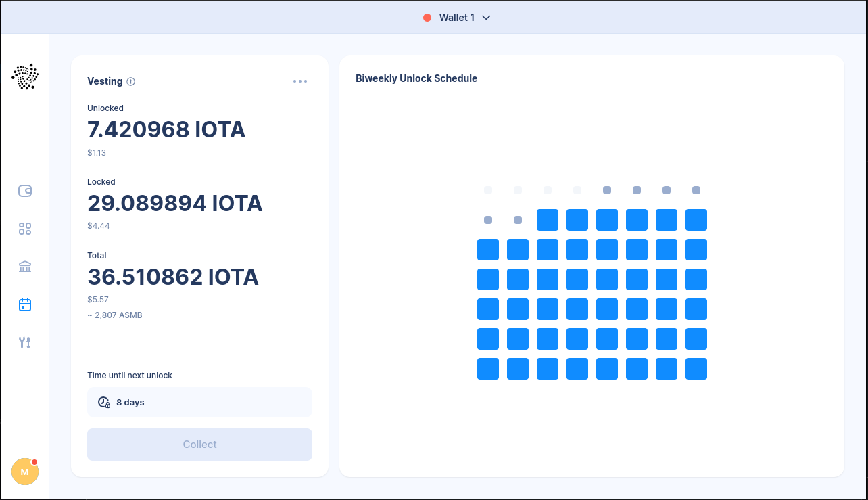Click the $1.13 unlocked value
Screen dimensions: 868x500
click(x=97, y=153)
